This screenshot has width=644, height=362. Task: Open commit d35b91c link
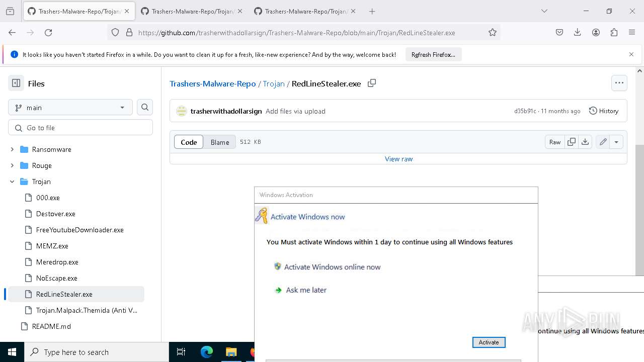pos(525,111)
